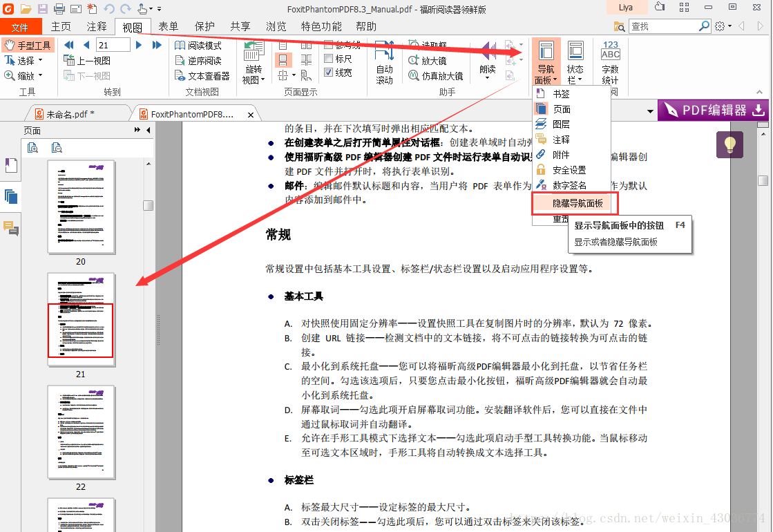This screenshot has width=773, height=532.
Task: Toggle the Guides (参考线) checkbox
Action: pos(329,45)
